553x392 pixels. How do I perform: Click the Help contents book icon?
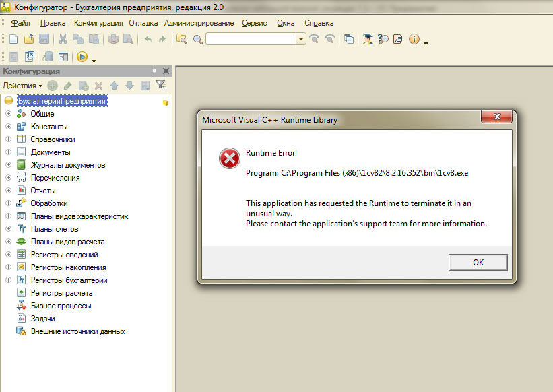coord(398,39)
